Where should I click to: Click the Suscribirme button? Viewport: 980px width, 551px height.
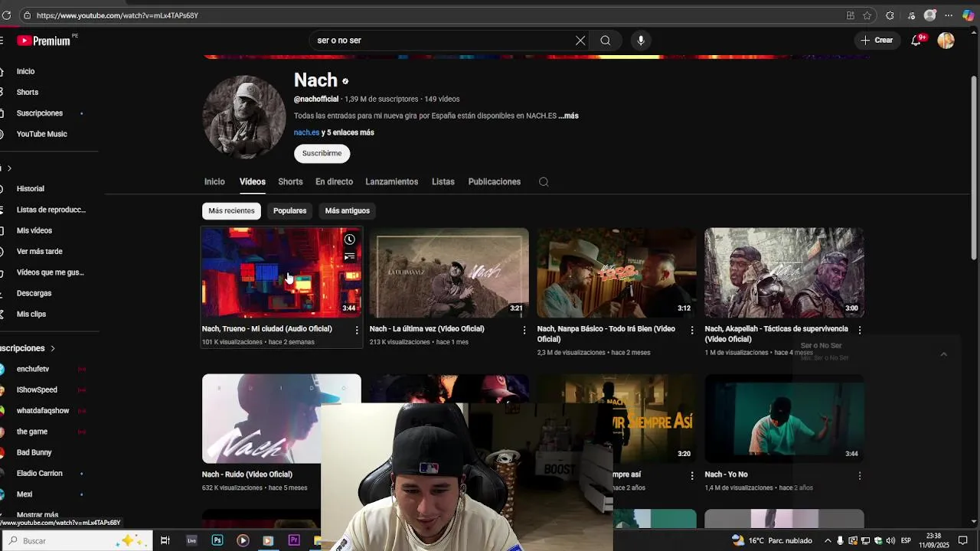coord(322,153)
